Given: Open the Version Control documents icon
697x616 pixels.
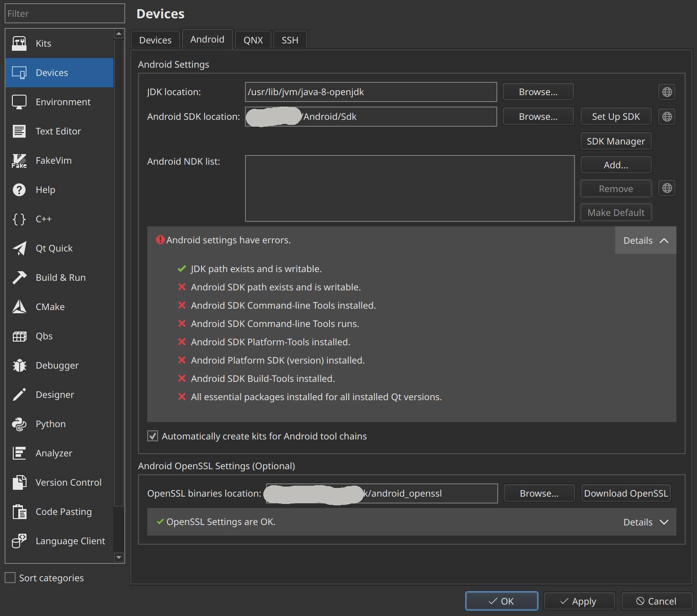Looking at the screenshot, I should click(19, 482).
